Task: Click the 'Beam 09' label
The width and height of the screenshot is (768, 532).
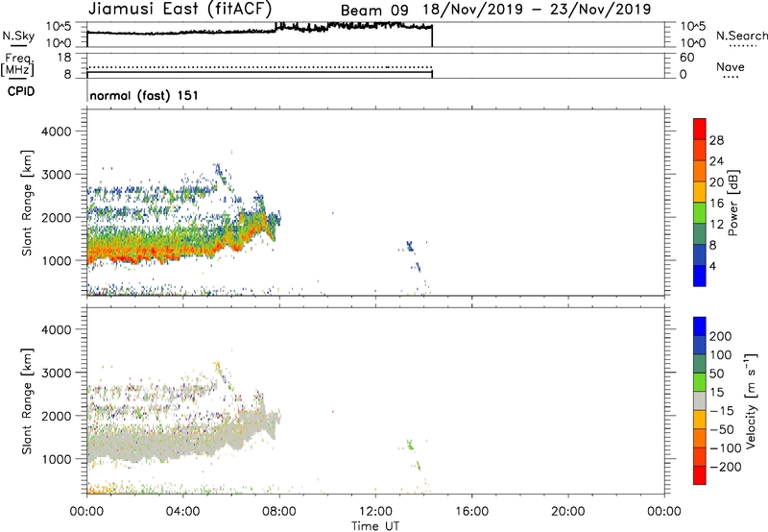Action: (374, 11)
